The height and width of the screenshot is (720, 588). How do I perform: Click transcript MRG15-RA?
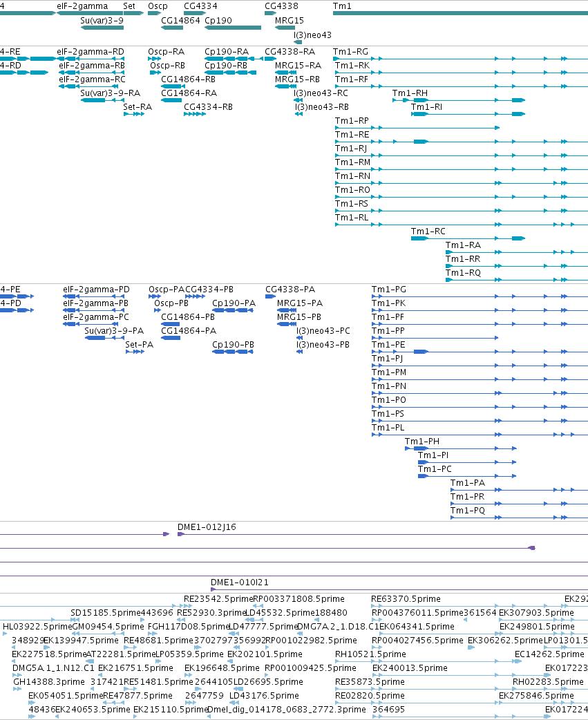(285, 73)
